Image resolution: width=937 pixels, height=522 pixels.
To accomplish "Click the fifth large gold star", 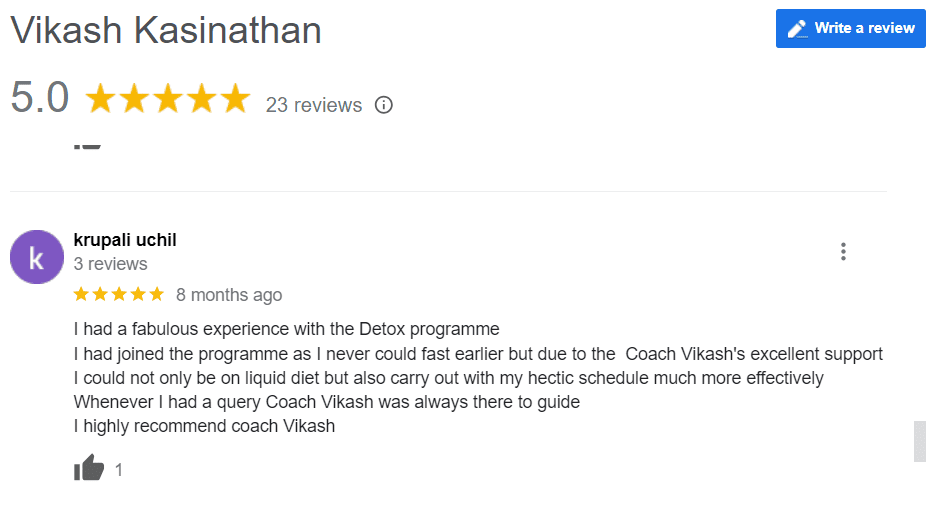I will (235, 99).
